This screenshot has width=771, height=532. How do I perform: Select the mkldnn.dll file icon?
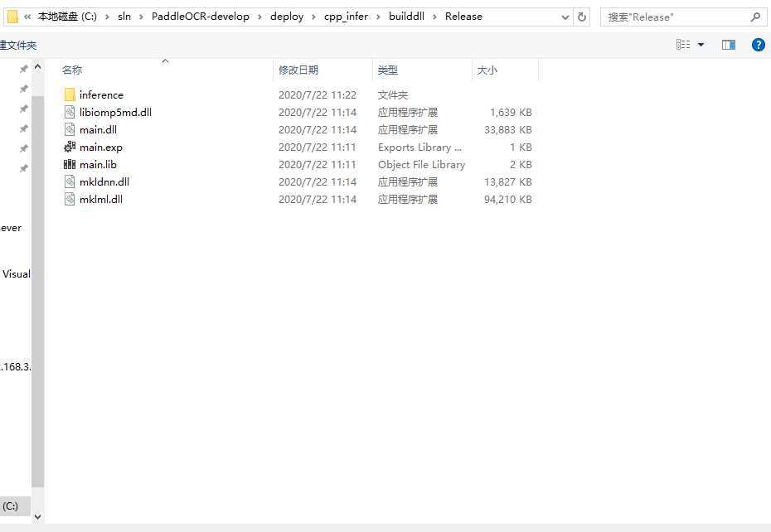point(70,182)
